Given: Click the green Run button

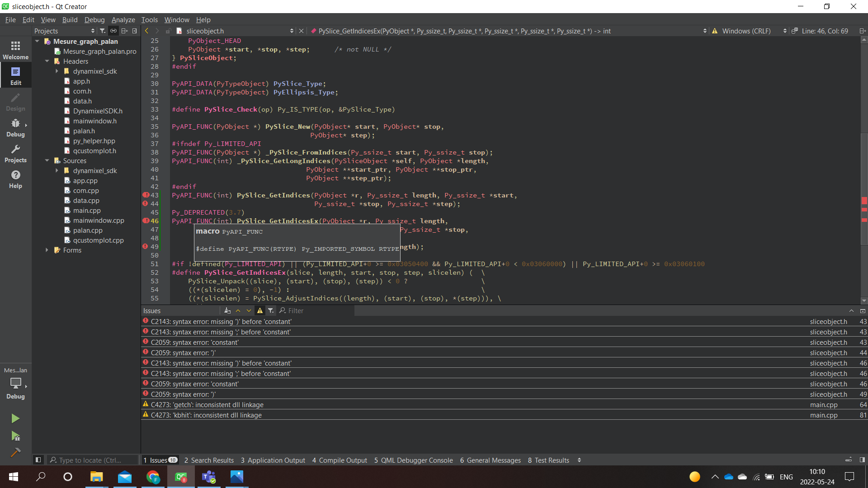Looking at the screenshot, I should tap(15, 418).
